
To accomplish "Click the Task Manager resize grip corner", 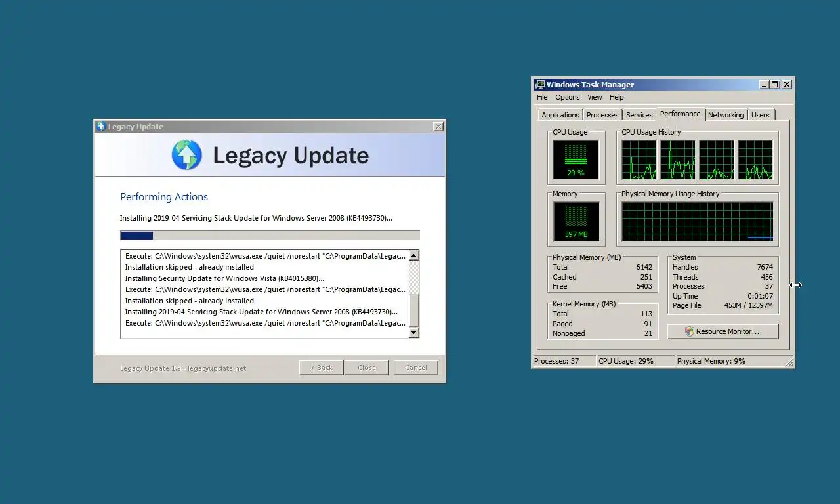I will click(789, 362).
